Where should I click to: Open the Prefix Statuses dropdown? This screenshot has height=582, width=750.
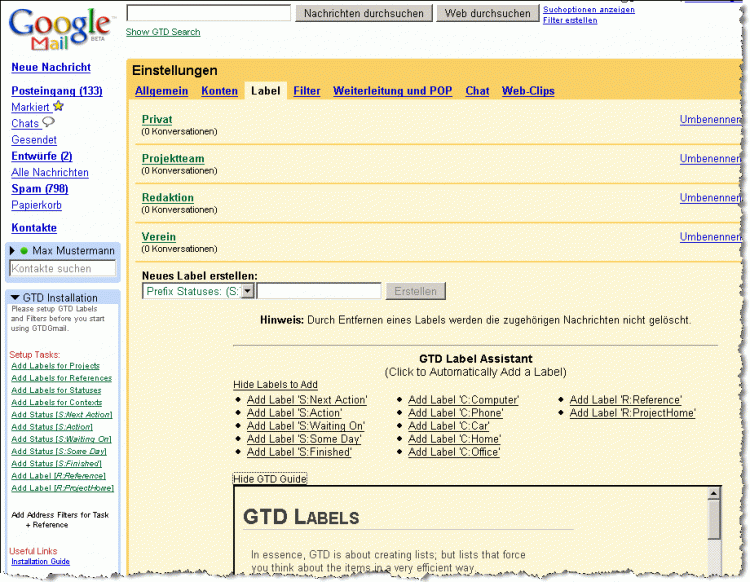tap(247, 291)
